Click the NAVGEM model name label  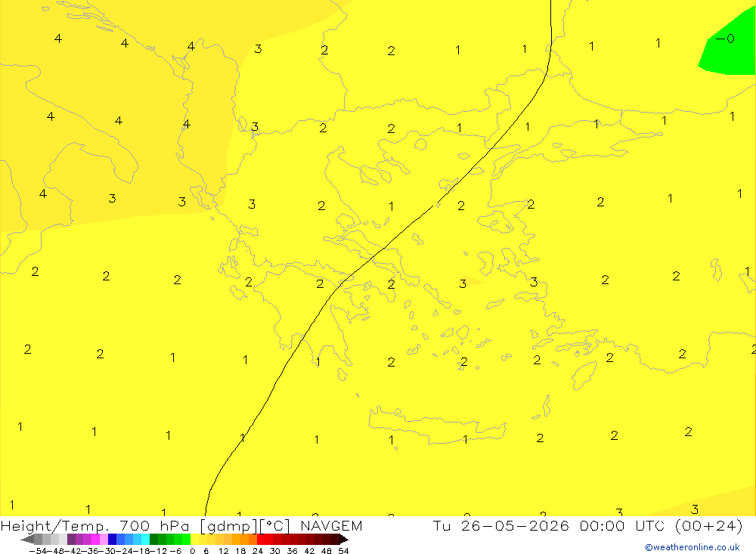click(x=331, y=525)
